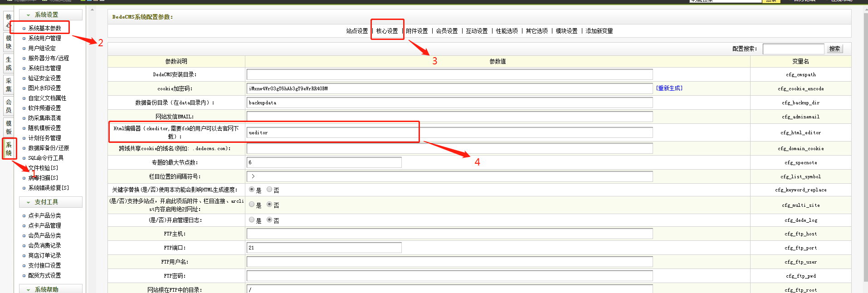
Task: Select 否 for 支持多站点
Action: coord(269,205)
